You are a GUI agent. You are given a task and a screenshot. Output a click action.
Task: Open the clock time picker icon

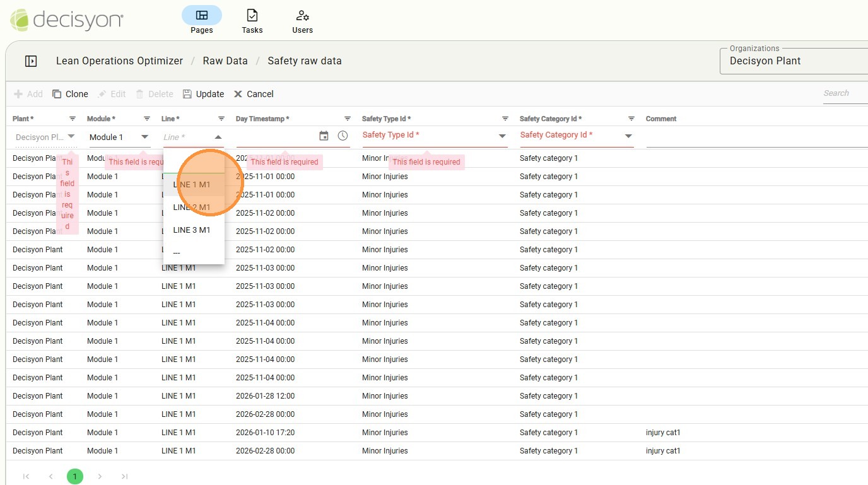click(343, 136)
